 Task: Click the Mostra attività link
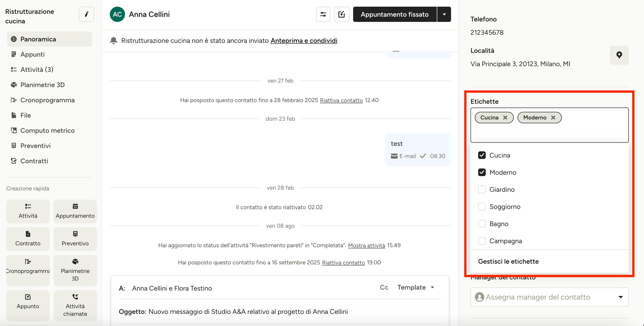(366, 245)
